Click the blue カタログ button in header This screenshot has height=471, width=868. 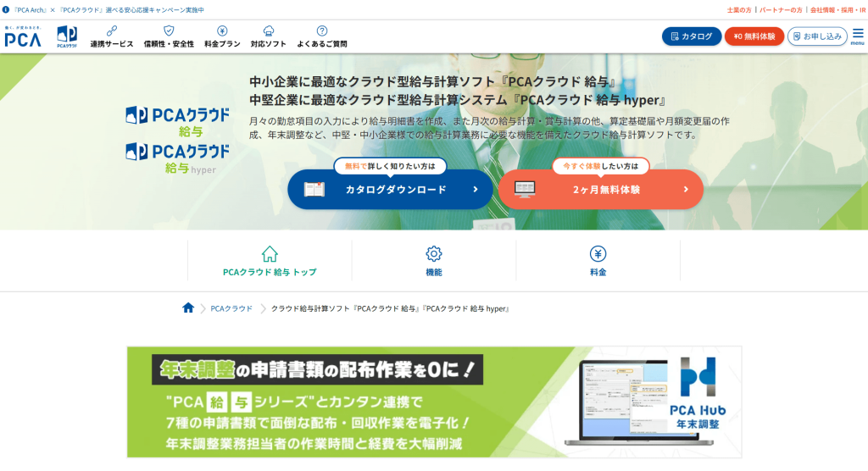click(692, 36)
